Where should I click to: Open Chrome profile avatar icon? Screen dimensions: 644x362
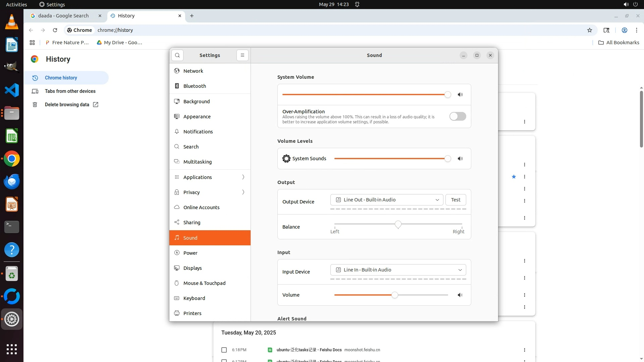coord(624,30)
